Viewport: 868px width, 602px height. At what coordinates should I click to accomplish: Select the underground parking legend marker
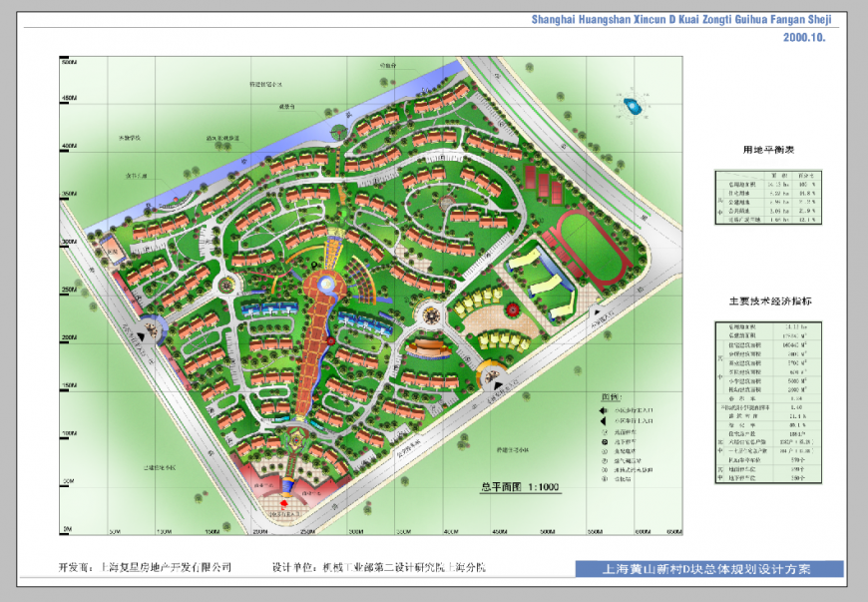click(604, 441)
